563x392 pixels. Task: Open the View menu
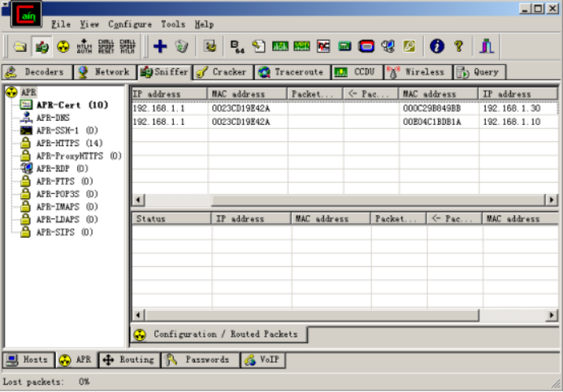coord(89,24)
